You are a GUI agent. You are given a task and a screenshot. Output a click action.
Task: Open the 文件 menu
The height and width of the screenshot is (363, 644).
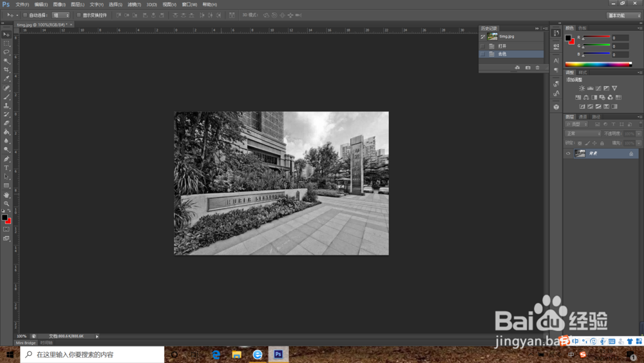point(22,5)
